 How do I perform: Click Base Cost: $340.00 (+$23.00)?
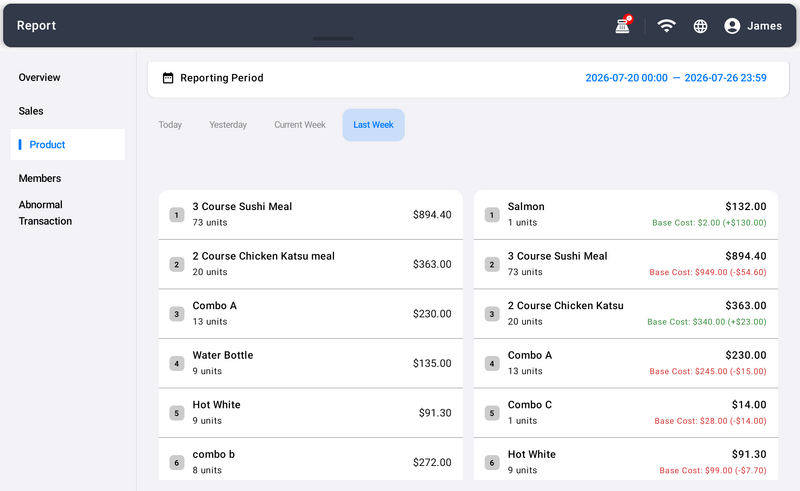point(707,322)
